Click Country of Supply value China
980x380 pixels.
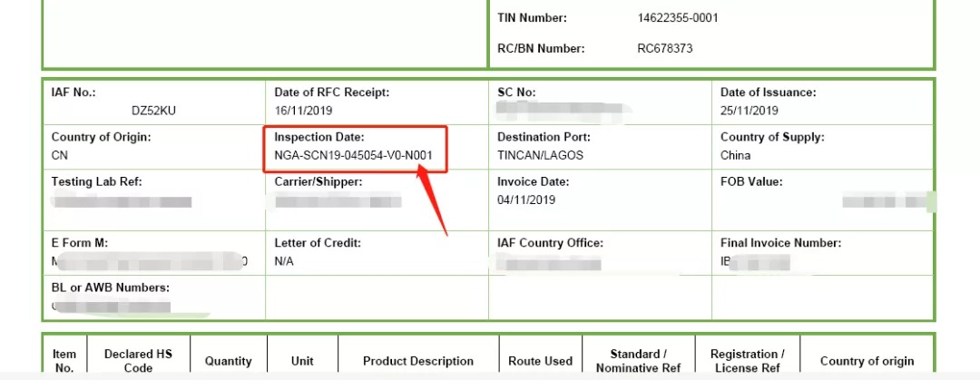736,155
